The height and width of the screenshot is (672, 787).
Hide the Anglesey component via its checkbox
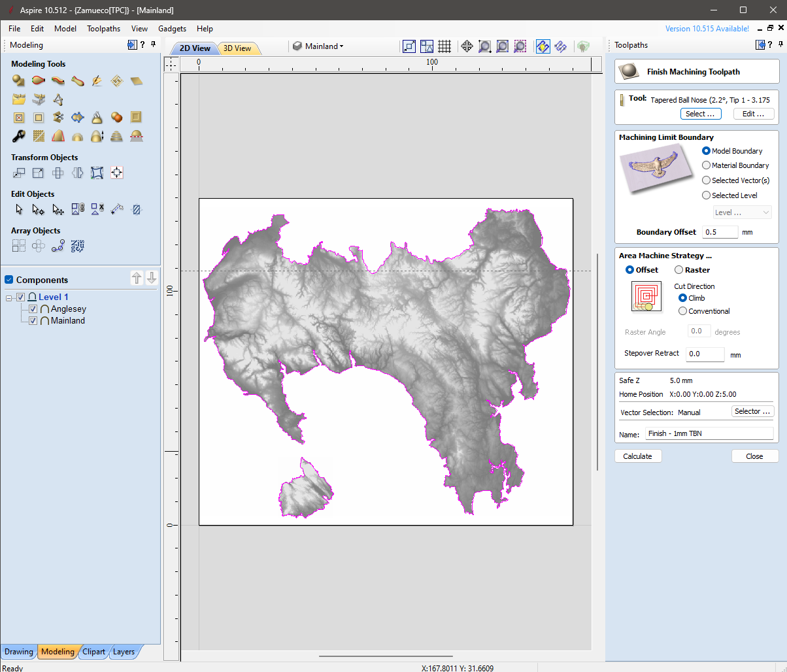tap(33, 309)
